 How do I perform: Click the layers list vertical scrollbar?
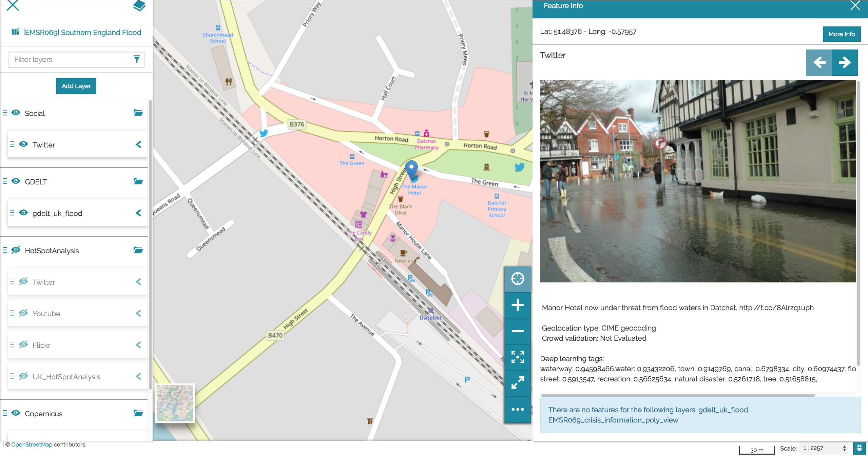(150, 244)
